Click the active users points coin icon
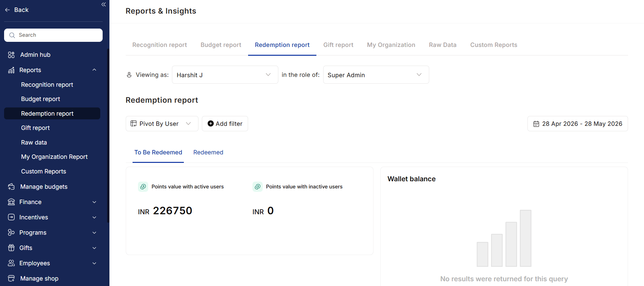 click(143, 187)
